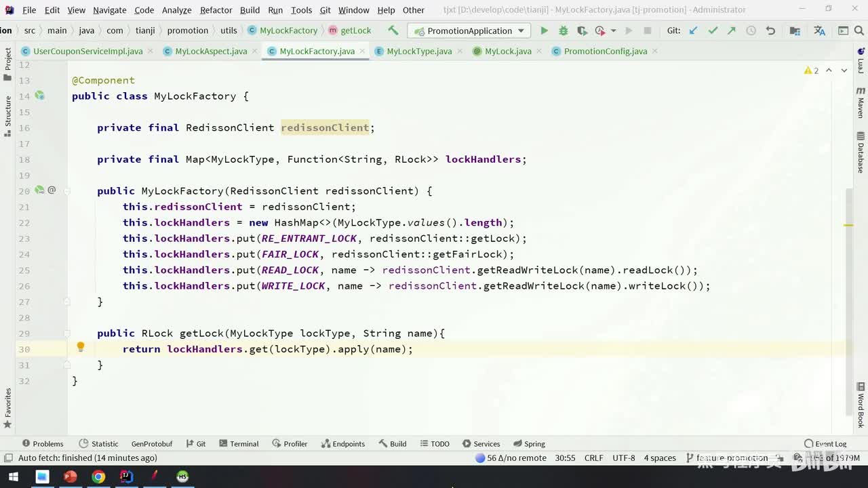Open the Project tool window on left sidebar

click(x=7, y=64)
